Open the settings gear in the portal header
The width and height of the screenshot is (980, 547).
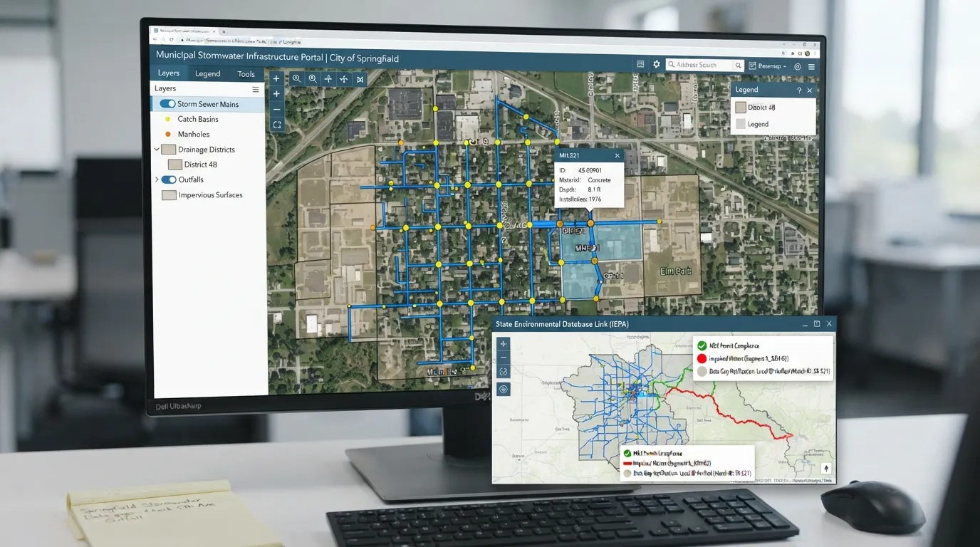point(657,65)
